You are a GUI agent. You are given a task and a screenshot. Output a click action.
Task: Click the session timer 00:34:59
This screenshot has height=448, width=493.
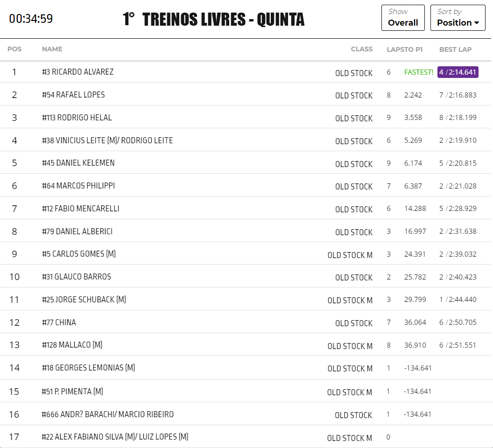point(31,19)
